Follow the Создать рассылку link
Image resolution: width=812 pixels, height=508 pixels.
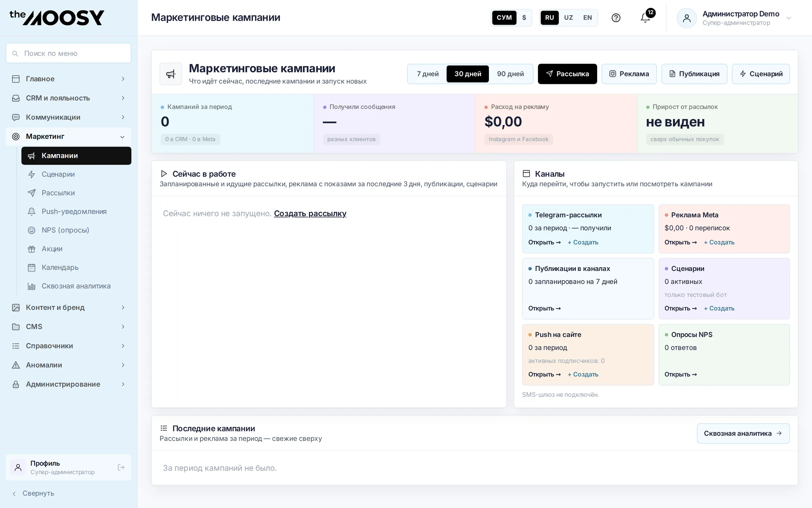point(310,213)
